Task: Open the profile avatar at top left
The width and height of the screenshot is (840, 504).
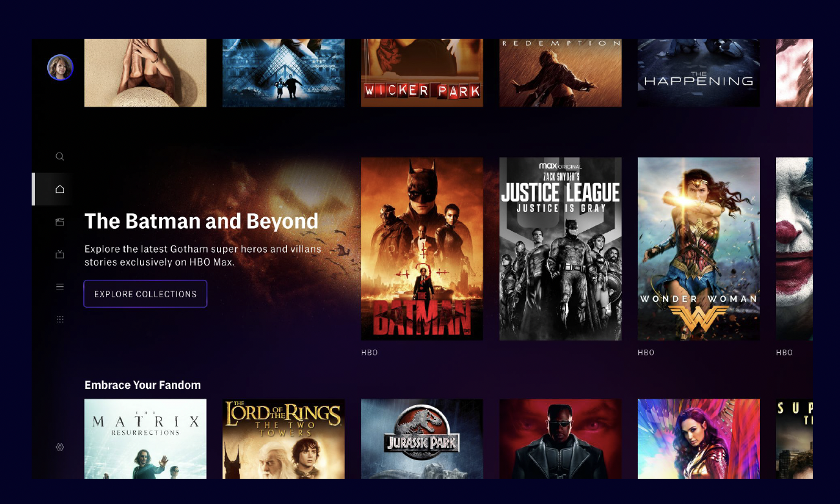Action: point(60,67)
